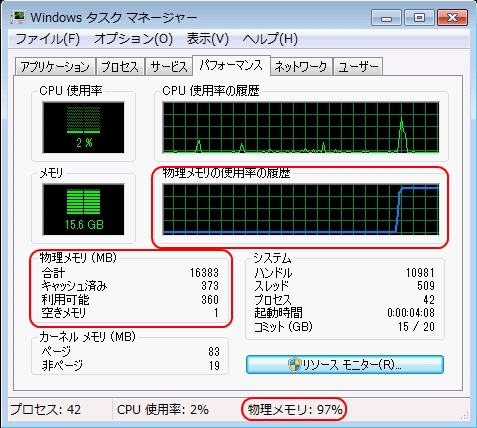Click the 物理メモリの使用率の履歴 graph
The image size is (477, 428).
(x=301, y=209)
